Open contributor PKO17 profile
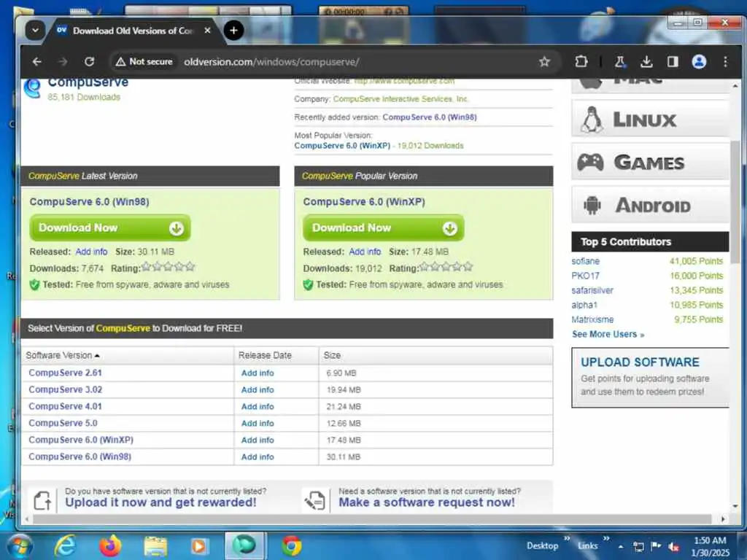Viewport: 747px width, 560px height. pyautogui.click(x=586, y=276)
